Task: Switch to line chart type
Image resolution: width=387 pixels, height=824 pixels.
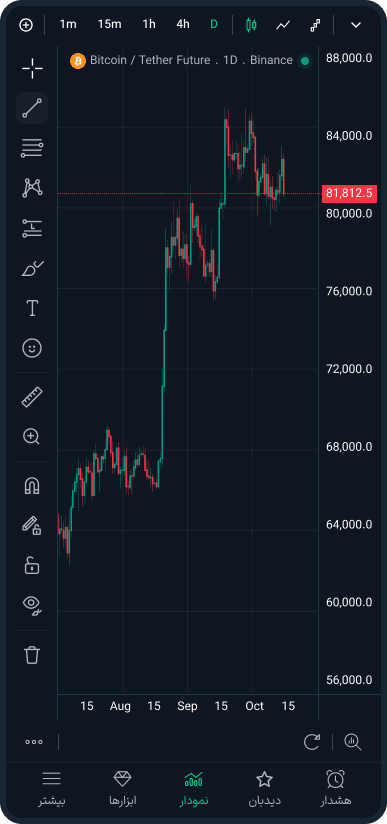Action: click(283, 25)
